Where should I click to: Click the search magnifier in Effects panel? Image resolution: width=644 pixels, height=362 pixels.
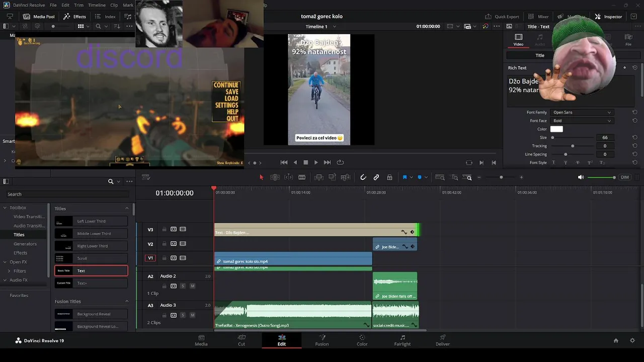111,182
